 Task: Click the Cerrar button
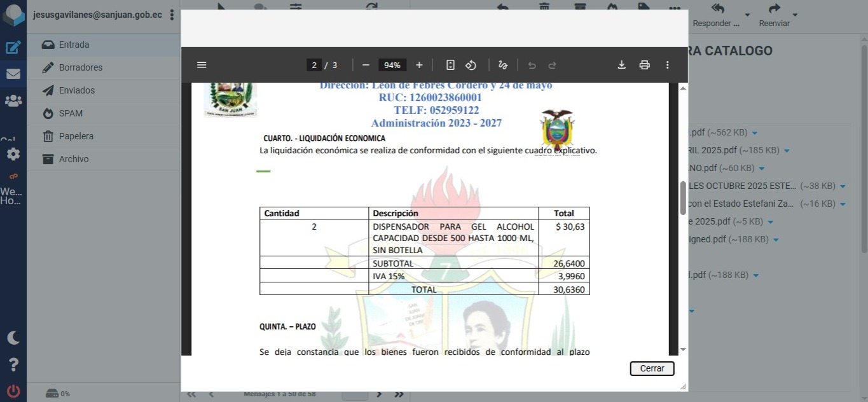tap(652, 368)
